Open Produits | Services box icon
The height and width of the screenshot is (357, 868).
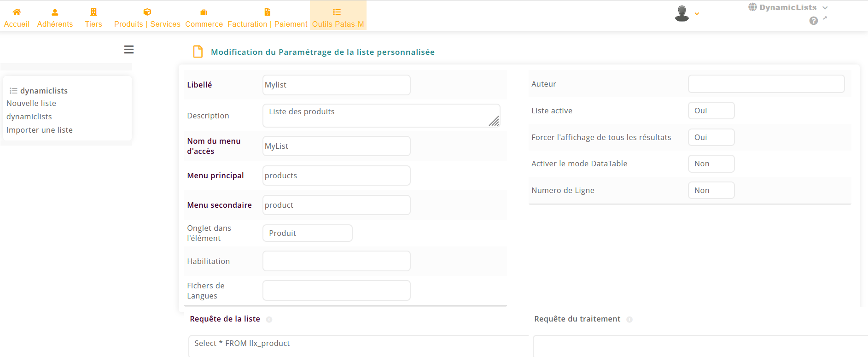click(147, 12)
